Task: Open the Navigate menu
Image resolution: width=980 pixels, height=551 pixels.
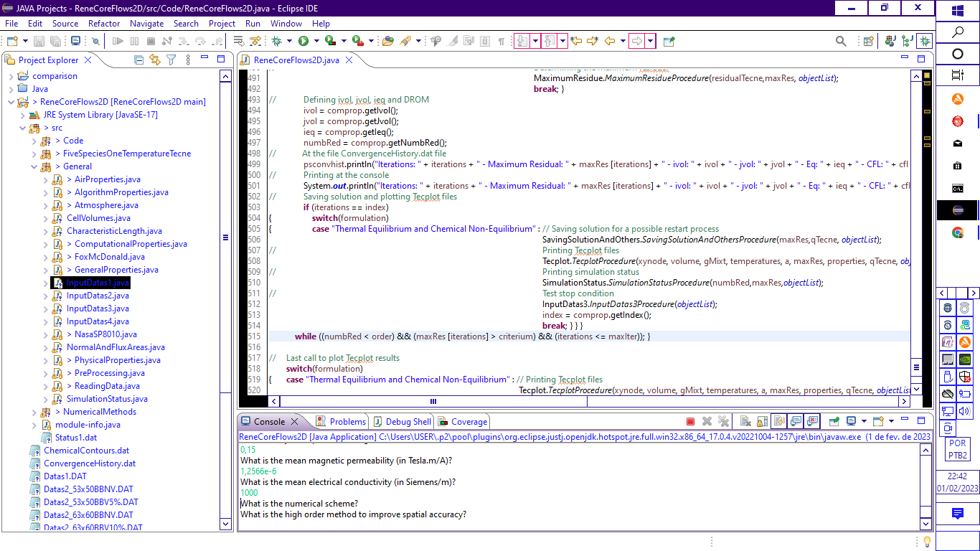Action: (147, 23)
